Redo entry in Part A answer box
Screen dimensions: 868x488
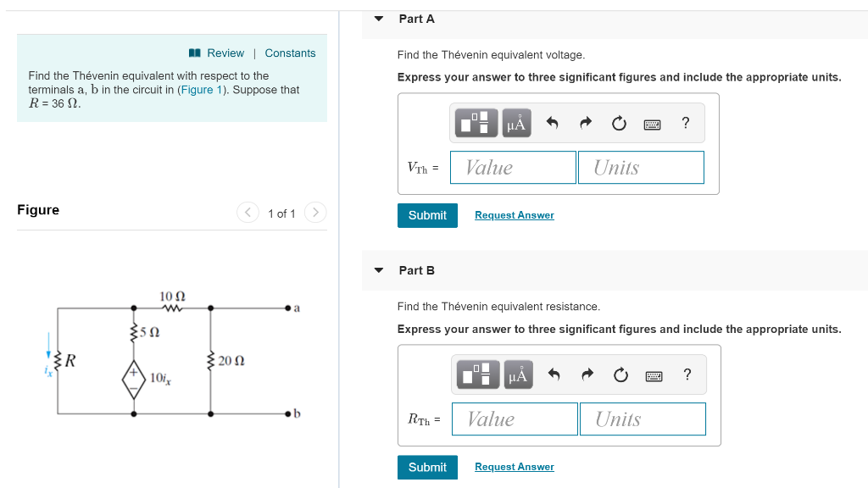pos(585,123)
